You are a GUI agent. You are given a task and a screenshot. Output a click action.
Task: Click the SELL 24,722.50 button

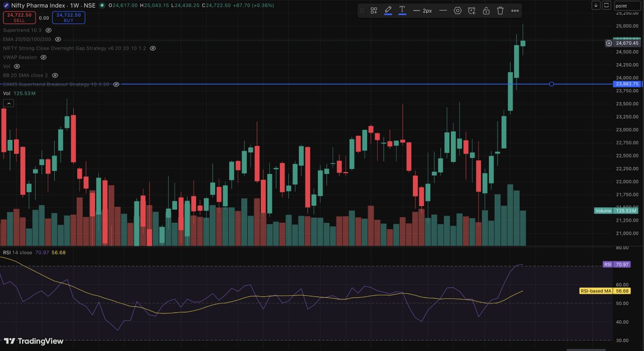point(19,18)
